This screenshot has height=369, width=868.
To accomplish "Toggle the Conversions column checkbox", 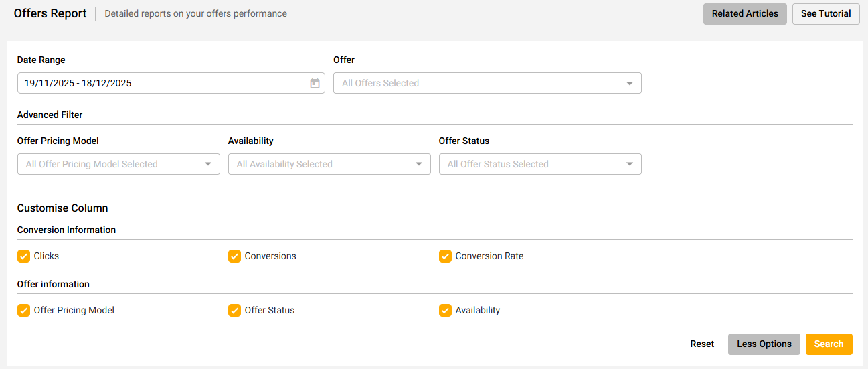I will pyautogui.click(x=235, y=256).
